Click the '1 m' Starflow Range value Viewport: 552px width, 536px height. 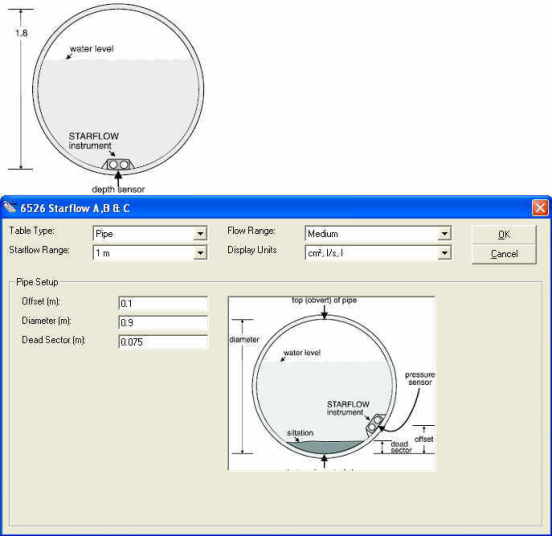click(103, 253)
